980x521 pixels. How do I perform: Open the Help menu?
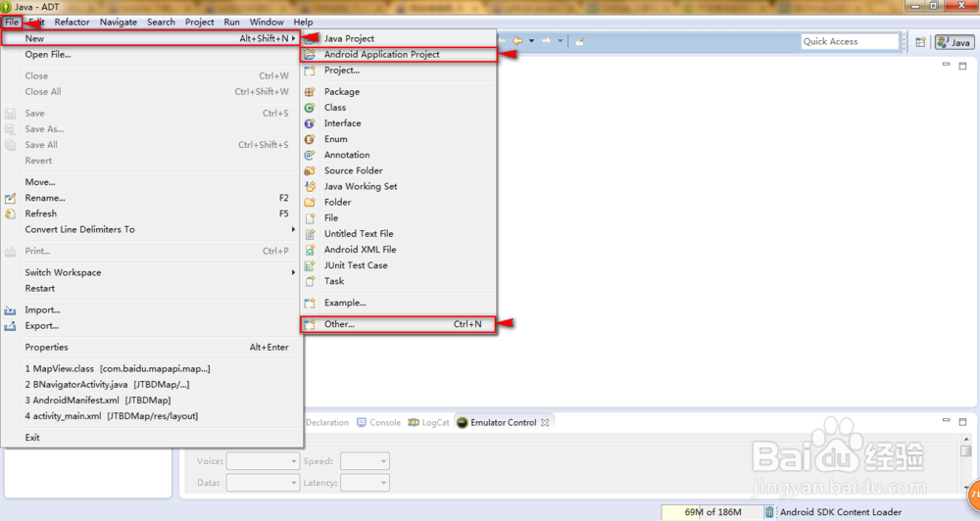coord(303,22)
